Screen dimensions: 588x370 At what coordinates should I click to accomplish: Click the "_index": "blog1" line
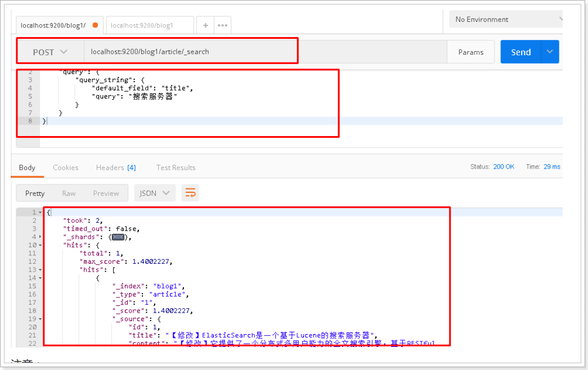click(x=149, y=286)
